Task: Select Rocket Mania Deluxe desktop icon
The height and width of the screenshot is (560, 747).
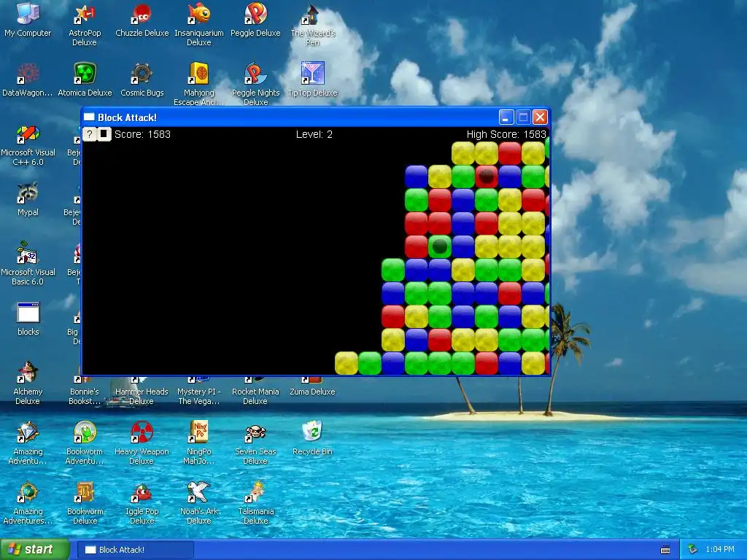Action: 255,392
